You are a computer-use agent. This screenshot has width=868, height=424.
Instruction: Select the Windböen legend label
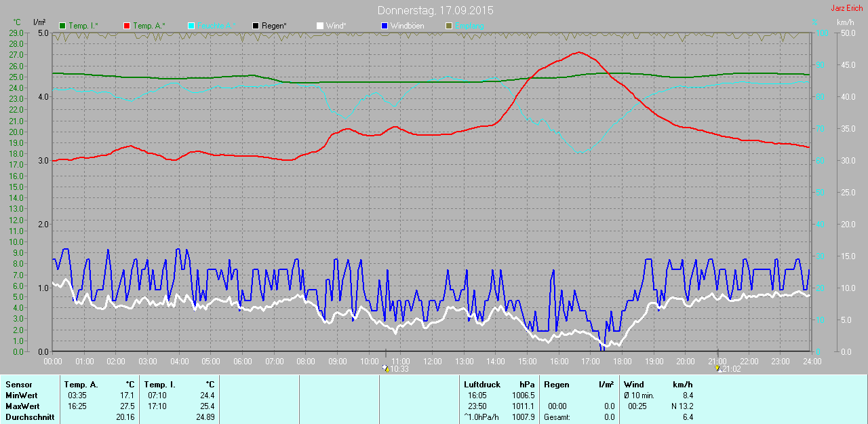pyautogui.click(x=408, y=26)
